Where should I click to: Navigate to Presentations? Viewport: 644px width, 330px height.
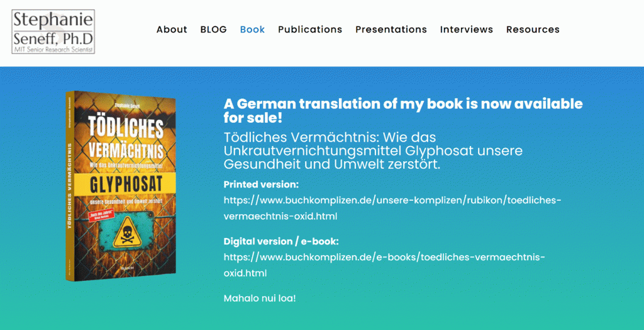coord(391,30)
